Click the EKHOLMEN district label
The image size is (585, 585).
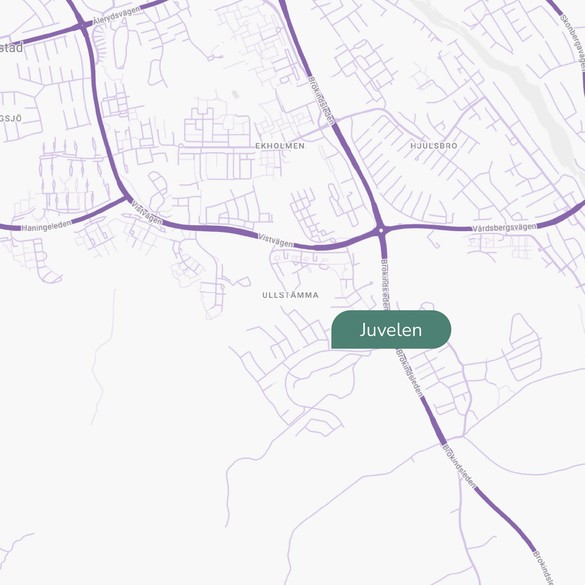(280, 146)
